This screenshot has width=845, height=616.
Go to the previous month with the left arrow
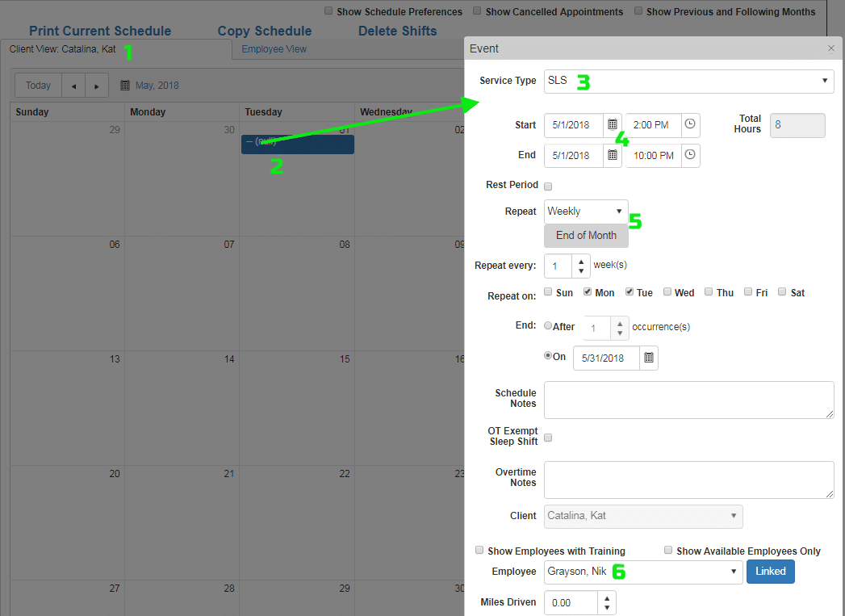coord(73,85)
